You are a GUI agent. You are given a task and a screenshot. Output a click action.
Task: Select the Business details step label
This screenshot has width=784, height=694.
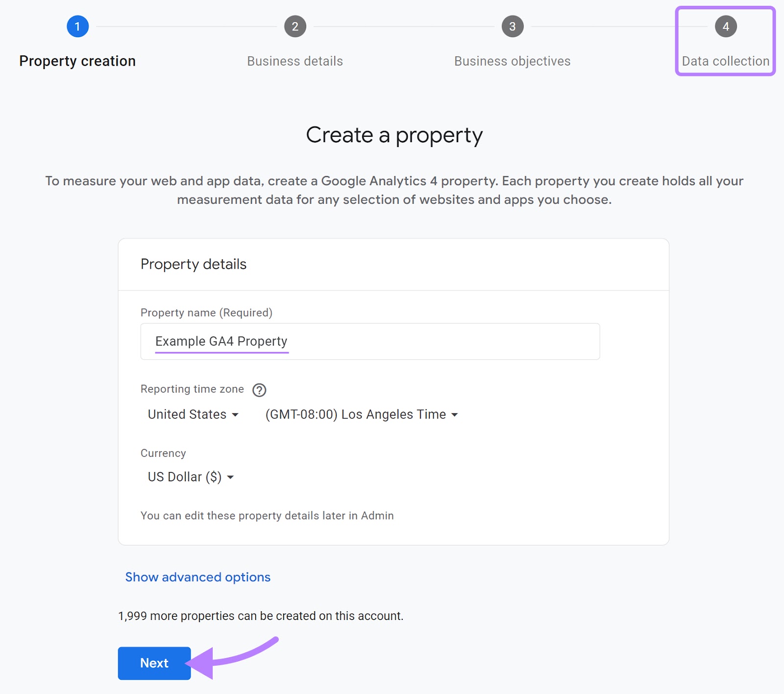coord(294,61)
